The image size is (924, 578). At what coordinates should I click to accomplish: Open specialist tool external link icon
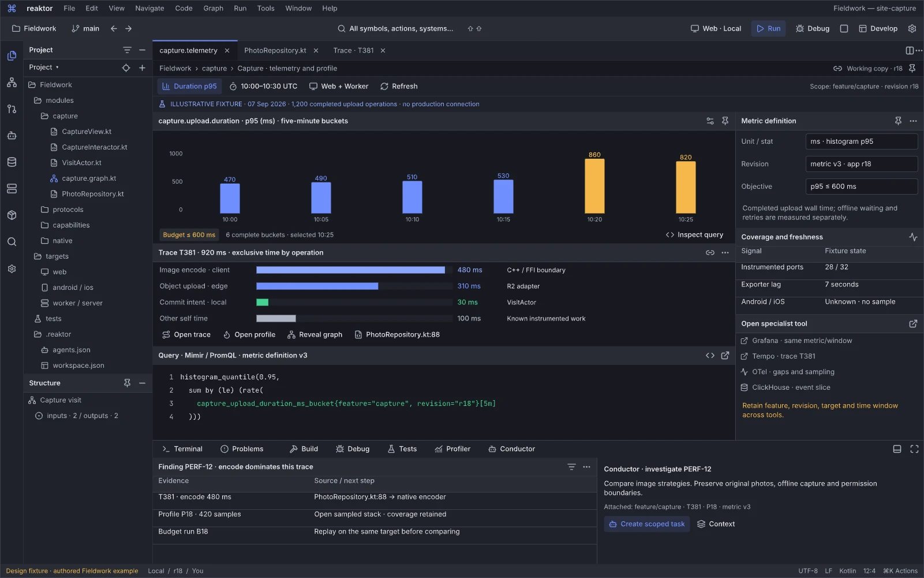pos(913,324)
